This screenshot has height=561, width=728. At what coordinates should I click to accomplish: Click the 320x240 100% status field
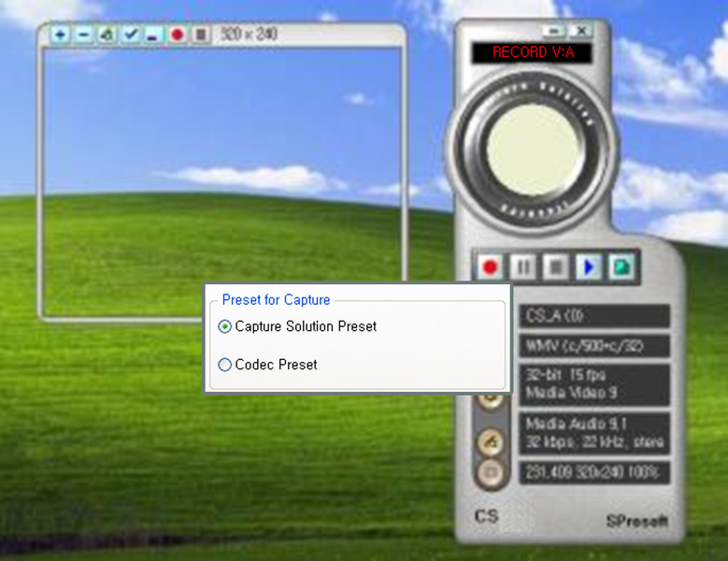(594, 473)
